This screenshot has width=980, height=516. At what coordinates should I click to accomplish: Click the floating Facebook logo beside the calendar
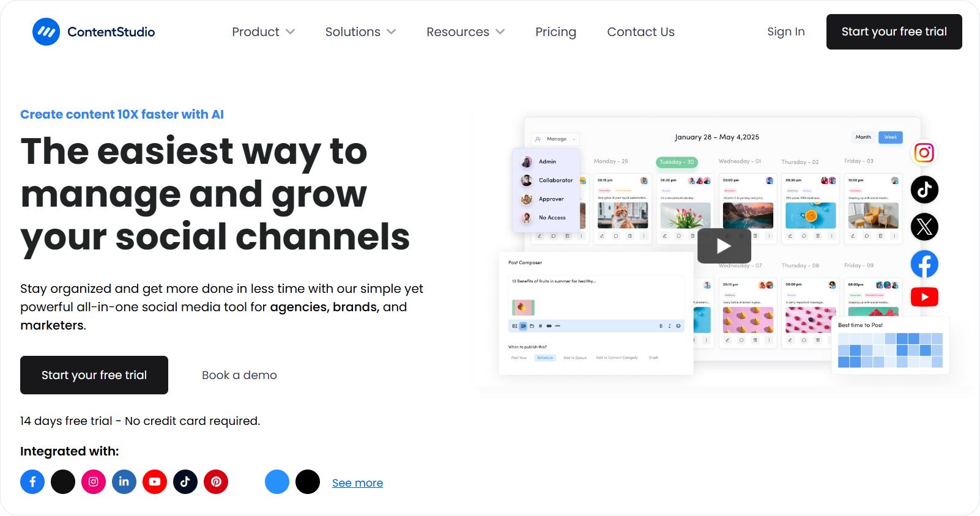pyautogui.click(x=924, y=264)
